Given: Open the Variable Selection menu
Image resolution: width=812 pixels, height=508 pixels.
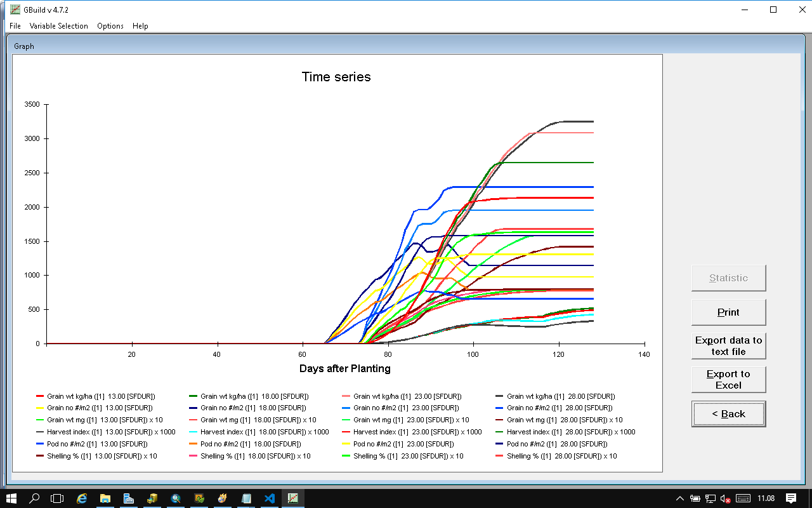Looking at the screenshot, I should coord(59,26).
